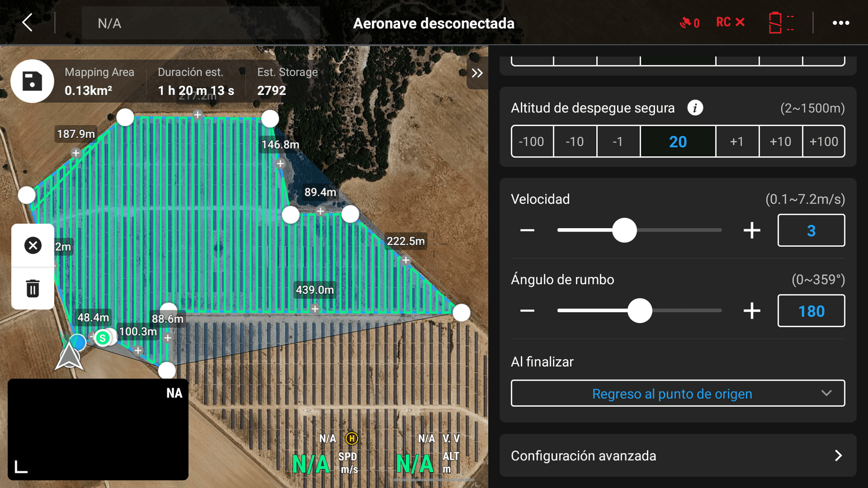The image size is (868, 488).
Task: Increase Velocidad with the plus button
Action: (x=752, y=230)
